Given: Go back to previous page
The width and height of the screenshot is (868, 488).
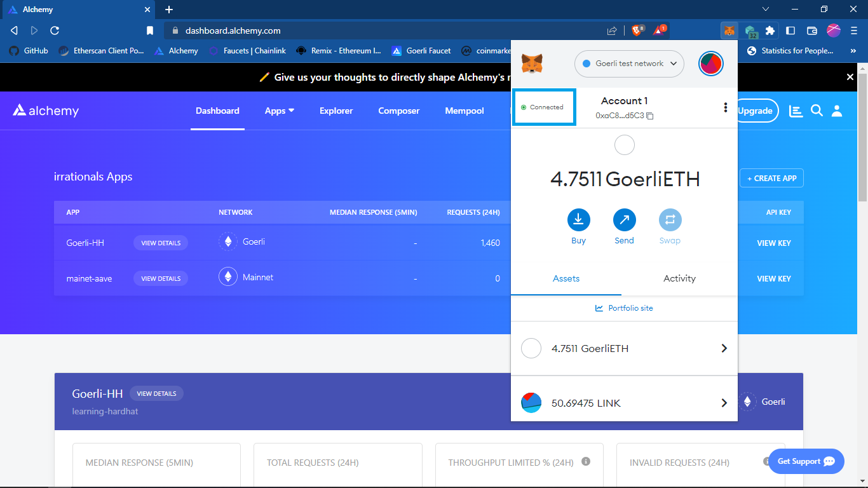Looking at the screenshot, I should 14,30.
